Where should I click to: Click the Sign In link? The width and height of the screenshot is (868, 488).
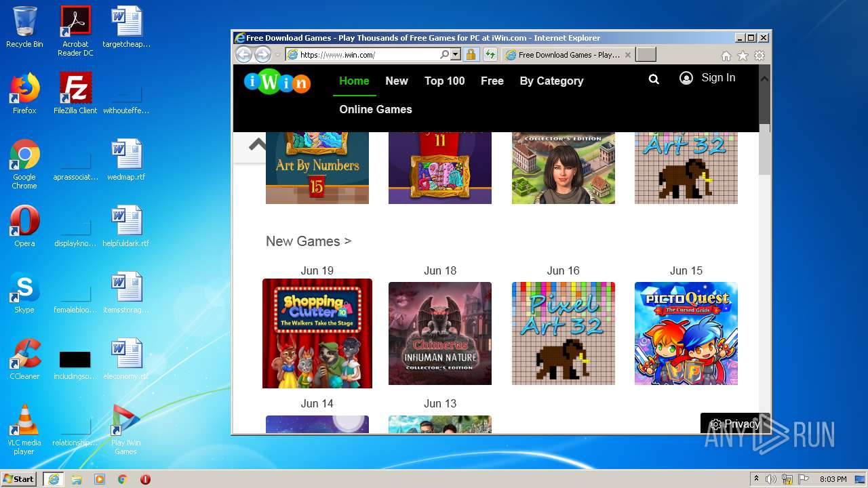pos(718,78)
